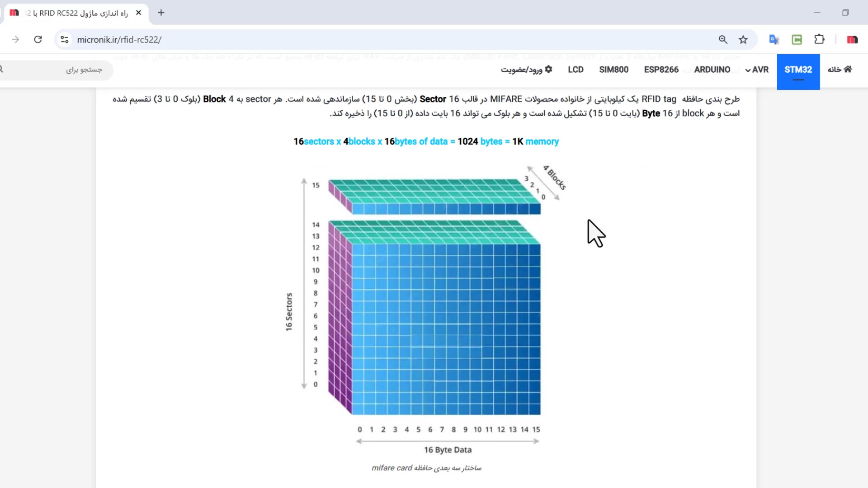Reload the current page

pyautogui.click(x=38, y=40)
